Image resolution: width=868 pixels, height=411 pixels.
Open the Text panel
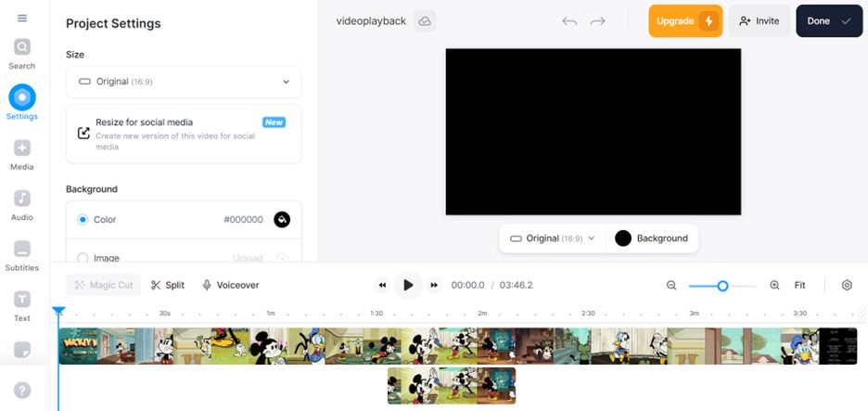pos(22,306)
